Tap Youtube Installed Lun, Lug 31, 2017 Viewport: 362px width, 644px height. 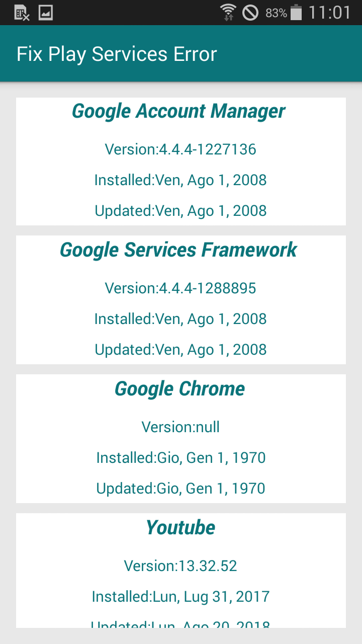180,597
